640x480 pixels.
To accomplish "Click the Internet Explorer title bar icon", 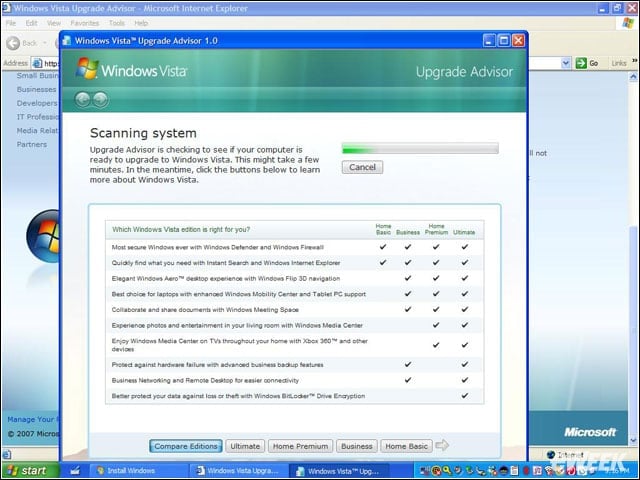I will (6, 8).
